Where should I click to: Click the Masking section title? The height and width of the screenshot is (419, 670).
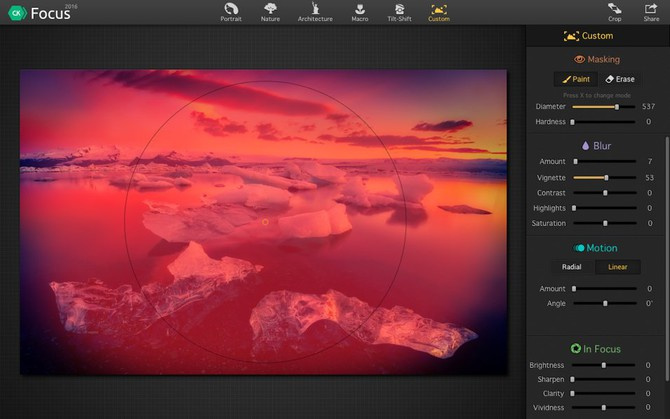point(603,59)
